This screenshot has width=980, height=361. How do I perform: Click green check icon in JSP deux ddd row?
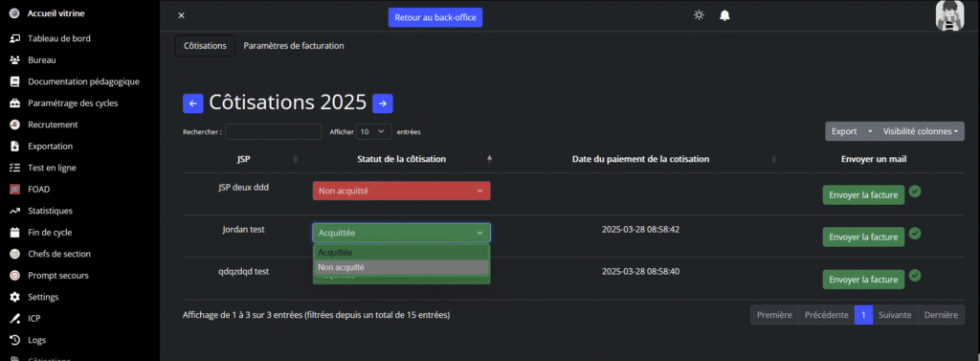point(915,191)
